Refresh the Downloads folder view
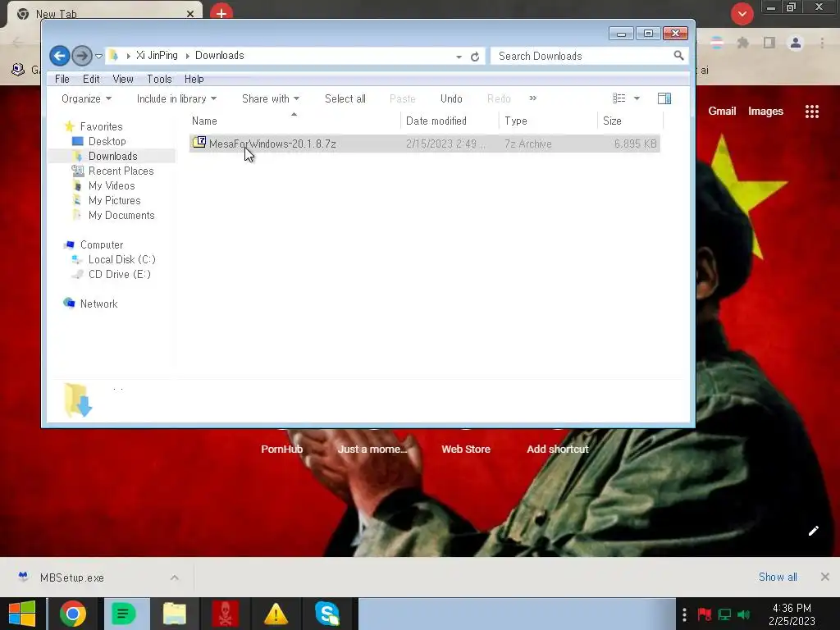840x630 pixels. pos(475,57)
